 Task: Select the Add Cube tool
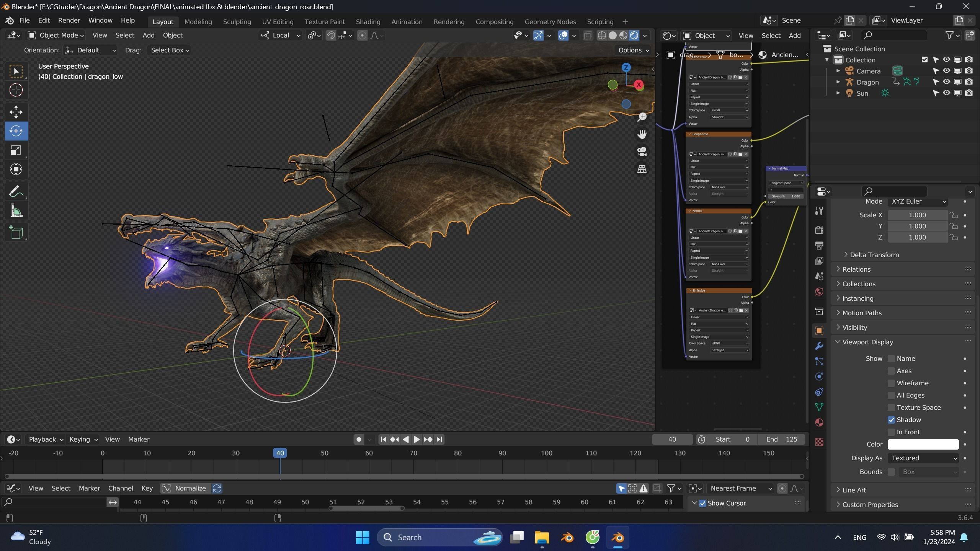[16, 232]
